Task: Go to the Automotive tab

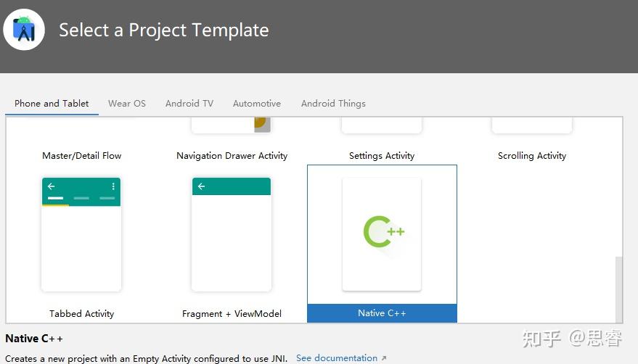Action: coord(257,104)
